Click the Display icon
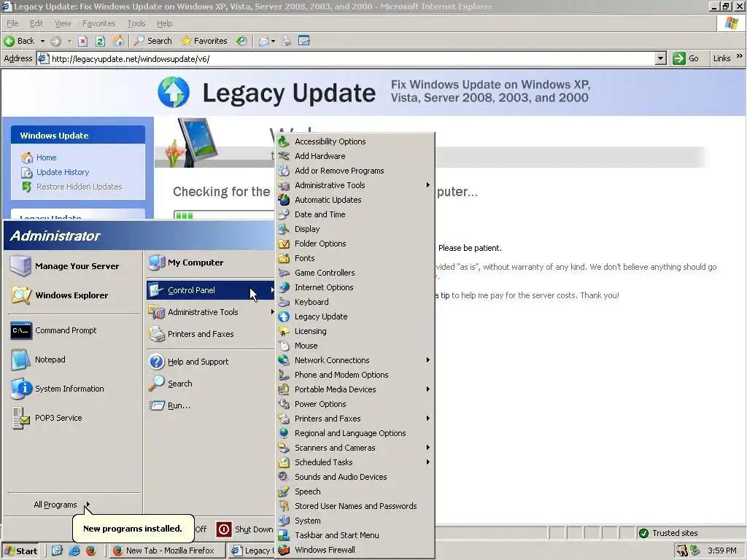Viewport: 747px width, 560px height. 284,229
